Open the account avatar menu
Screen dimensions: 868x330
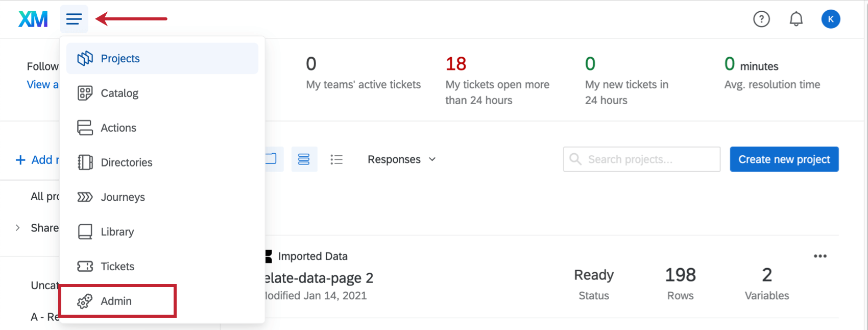click(x=831, y=19)
